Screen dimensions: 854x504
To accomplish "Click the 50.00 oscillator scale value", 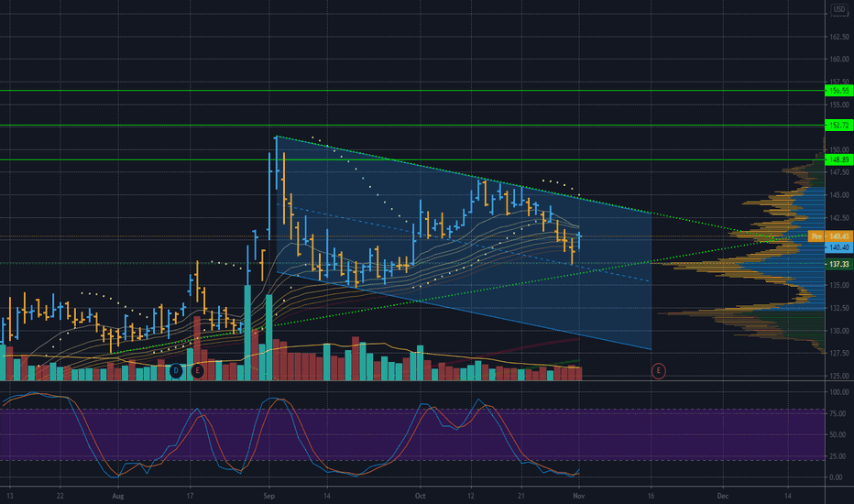I will (x=838, y=434).
